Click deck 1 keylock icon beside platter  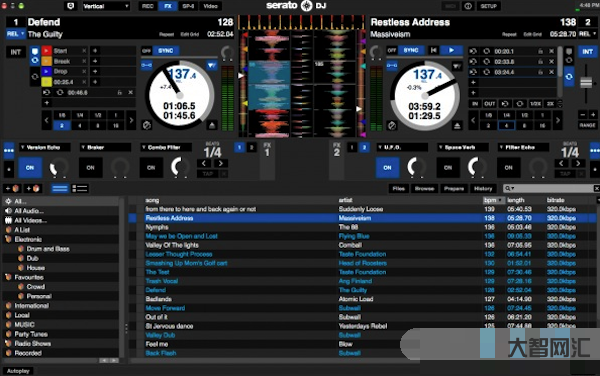[x=147, y=65]
